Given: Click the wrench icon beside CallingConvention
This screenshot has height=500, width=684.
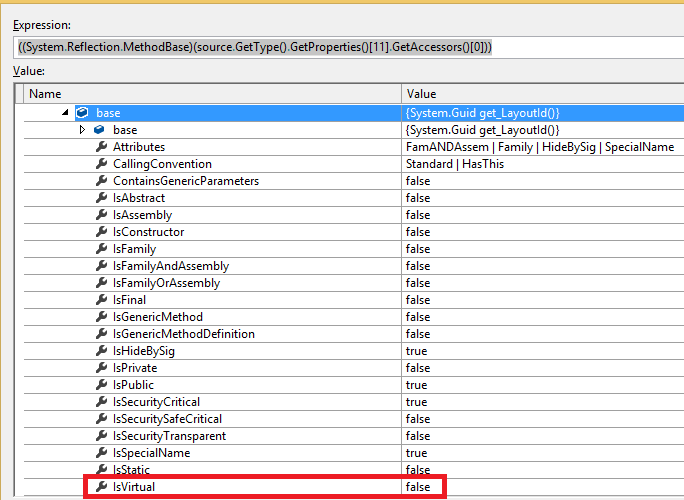Looking at the screenshot, I should tap(101, 164).
